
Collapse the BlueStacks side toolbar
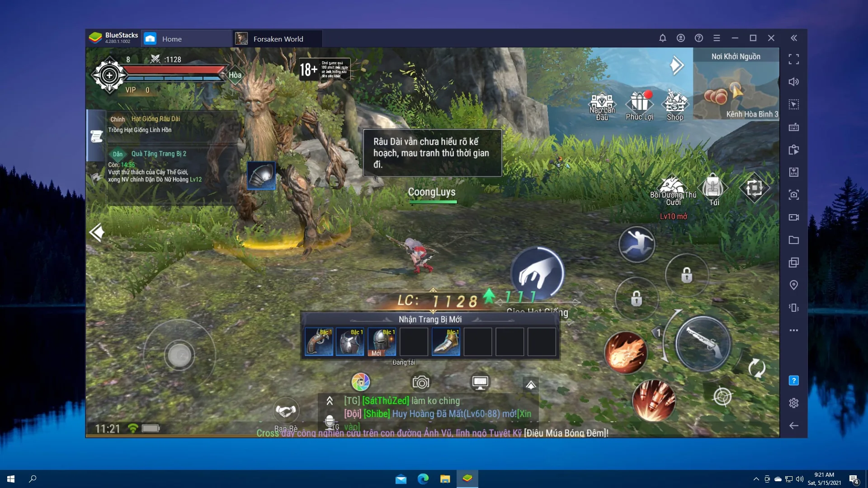(x=793, y=38)
